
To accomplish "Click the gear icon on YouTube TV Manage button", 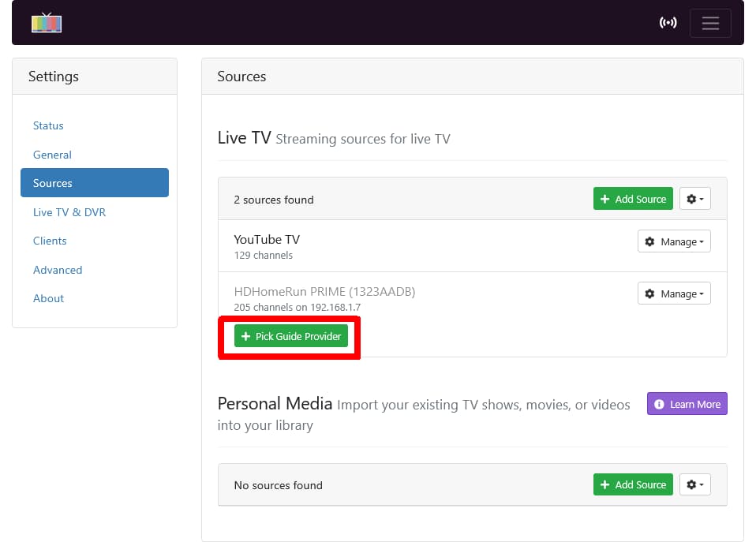I will pos(649,241).
